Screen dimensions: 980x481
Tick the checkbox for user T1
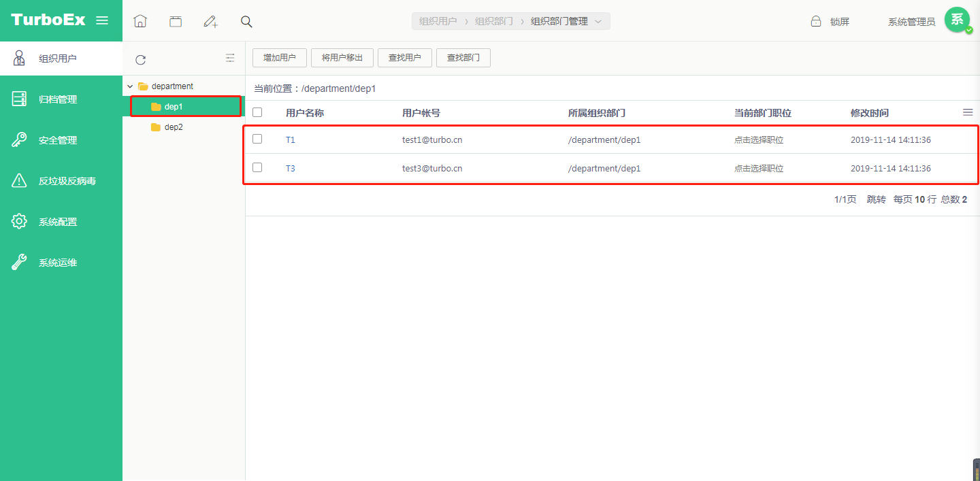[257, 139]
